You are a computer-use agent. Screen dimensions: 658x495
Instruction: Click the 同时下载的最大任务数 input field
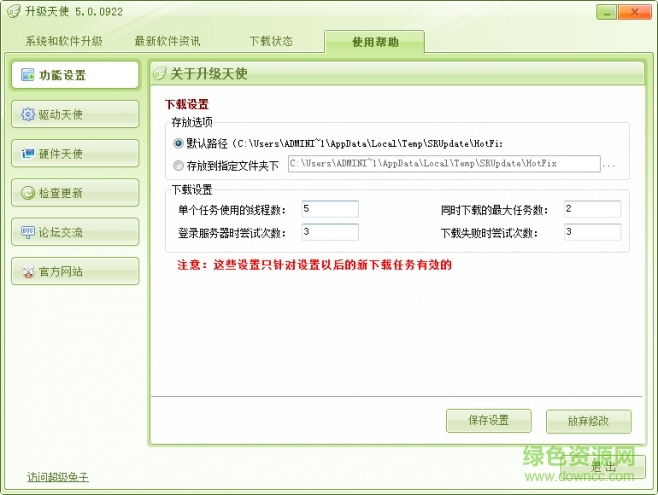tap(591, 209)
